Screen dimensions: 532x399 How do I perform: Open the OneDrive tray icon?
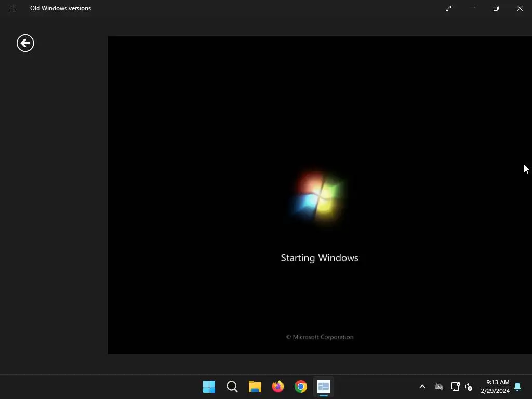(x=439, y=387)
